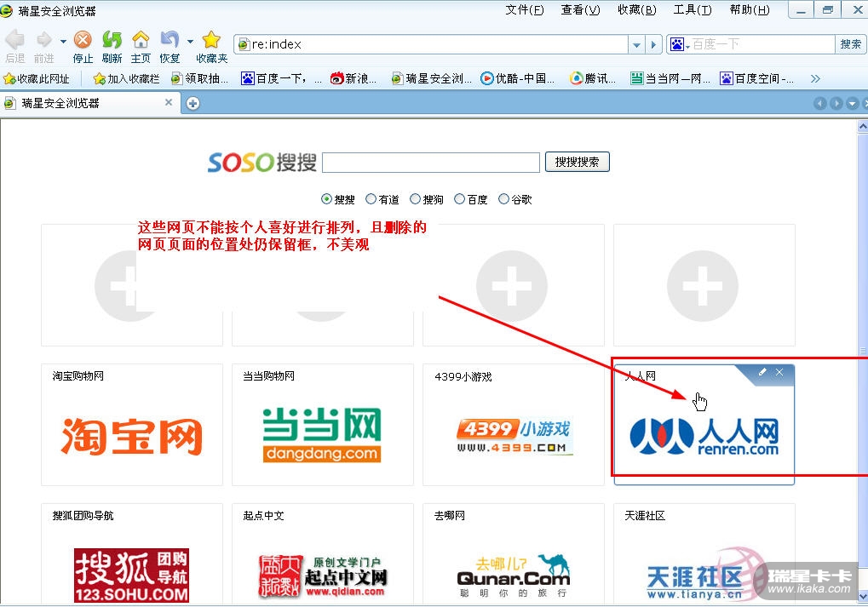Click the 搜索 button beside the toolbar search box
The height and width of the screenshot is (607, 868).
point(850,44)
